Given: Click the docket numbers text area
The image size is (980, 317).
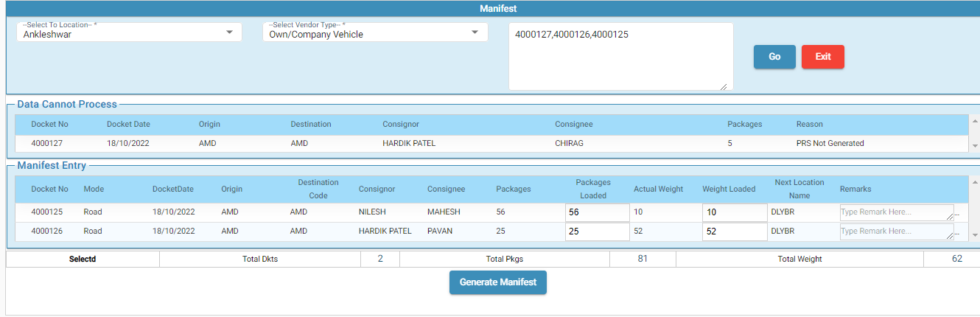Looking at the screenshot, I should coord(620,56).
